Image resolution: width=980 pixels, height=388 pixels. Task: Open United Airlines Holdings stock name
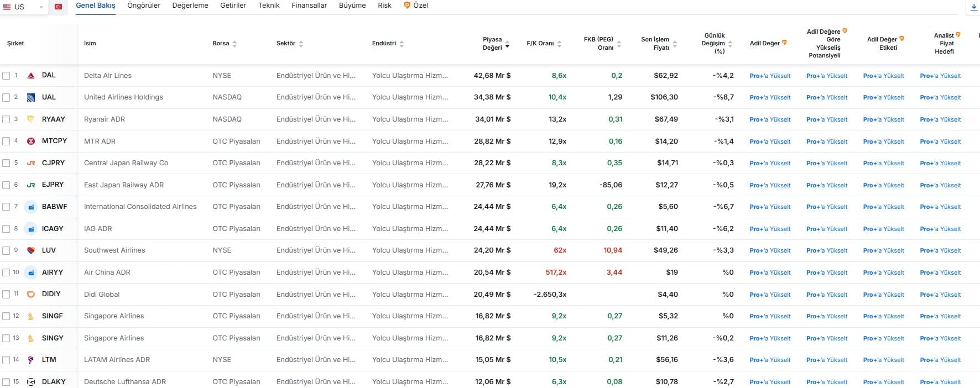click(123, 97)
